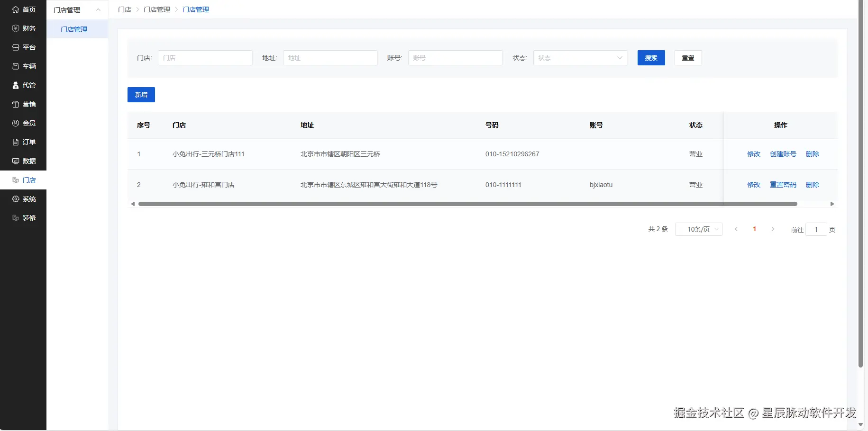This screenshot has width=868, height=431.
Task: Select page 1 in pagination
Action: (754, 229)
